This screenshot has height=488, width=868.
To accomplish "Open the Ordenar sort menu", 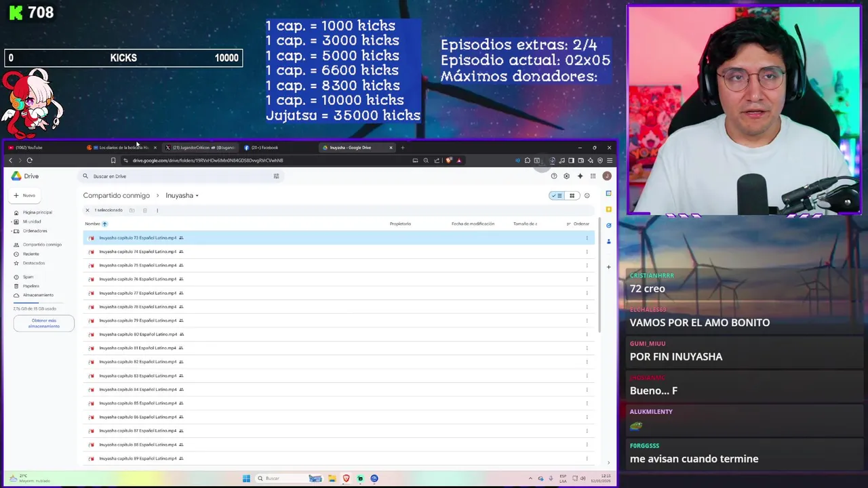I will pos(578,224).
